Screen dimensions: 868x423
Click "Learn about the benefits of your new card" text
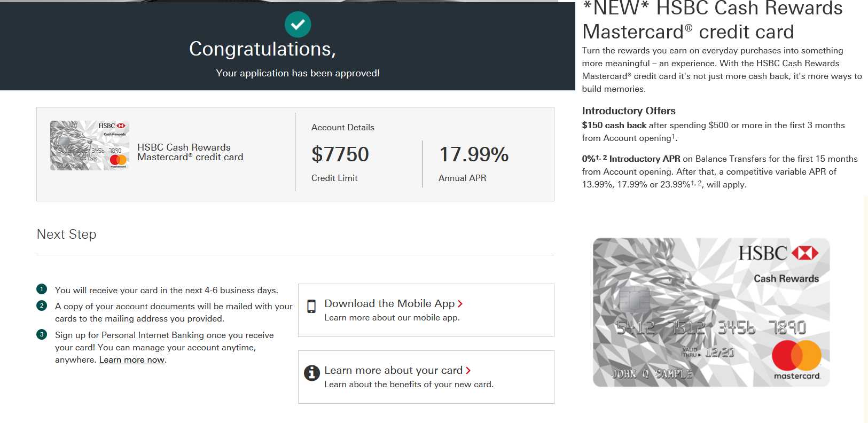pos(409,385)
